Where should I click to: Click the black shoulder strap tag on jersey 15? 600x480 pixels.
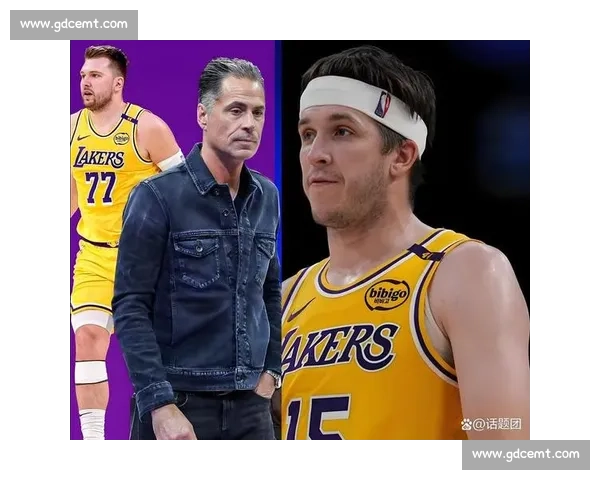(x=425, y=252)
